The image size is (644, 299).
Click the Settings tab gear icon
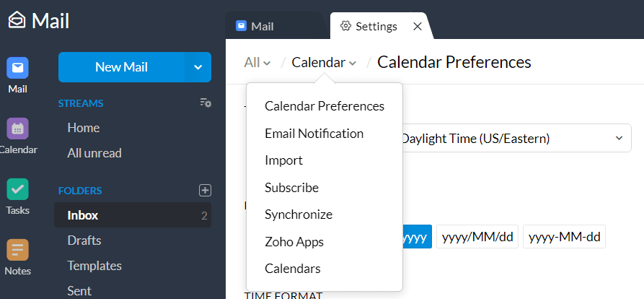(345, 26)
